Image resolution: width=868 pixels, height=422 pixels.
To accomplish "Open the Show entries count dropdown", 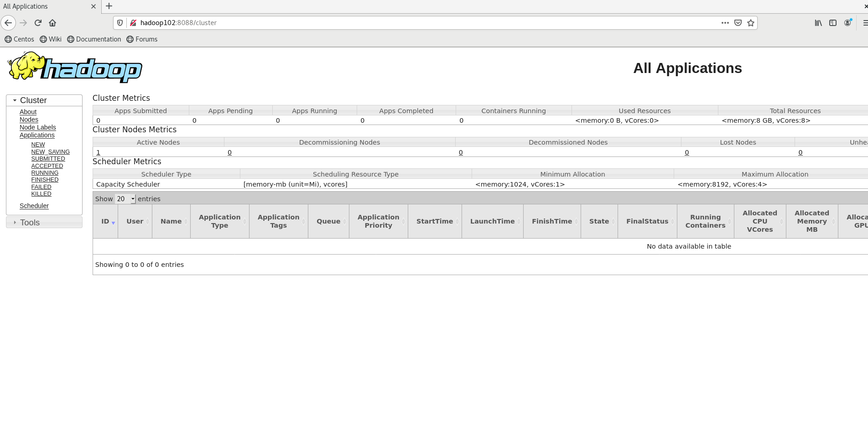I will [125, 199].
